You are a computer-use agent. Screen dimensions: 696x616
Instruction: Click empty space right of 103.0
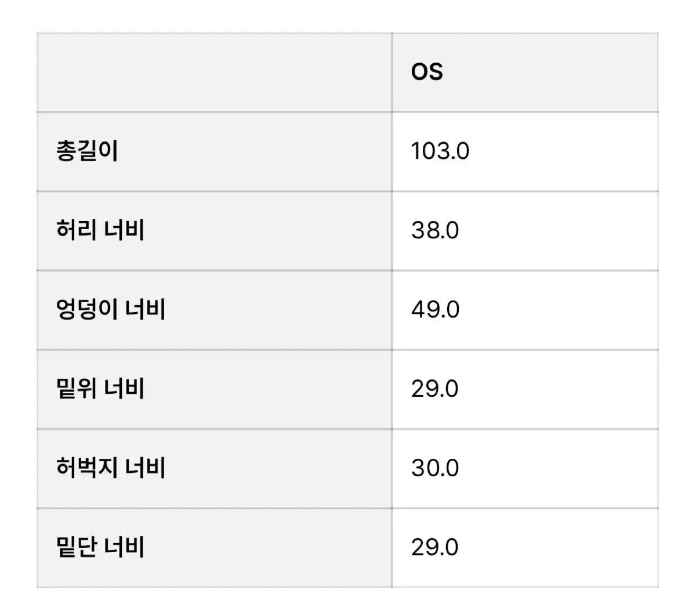click(563, 151)
